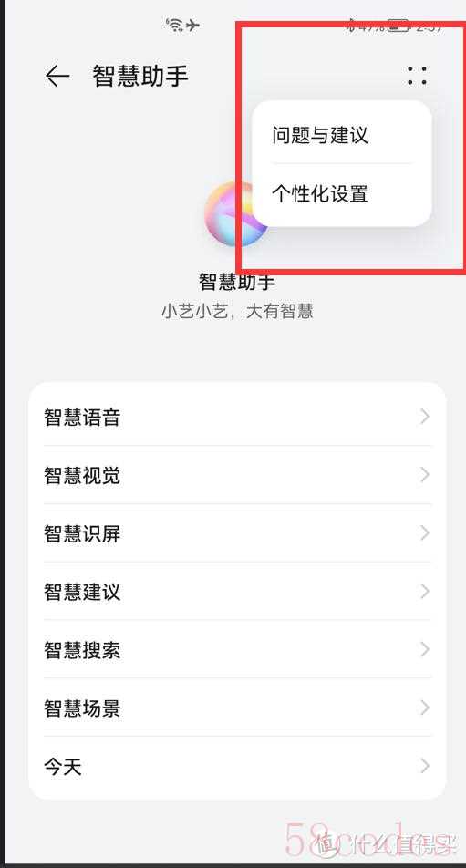Click chevron beside 智慧语音
The height and width of the screenshot is (868, 466).
click(424, 417)
